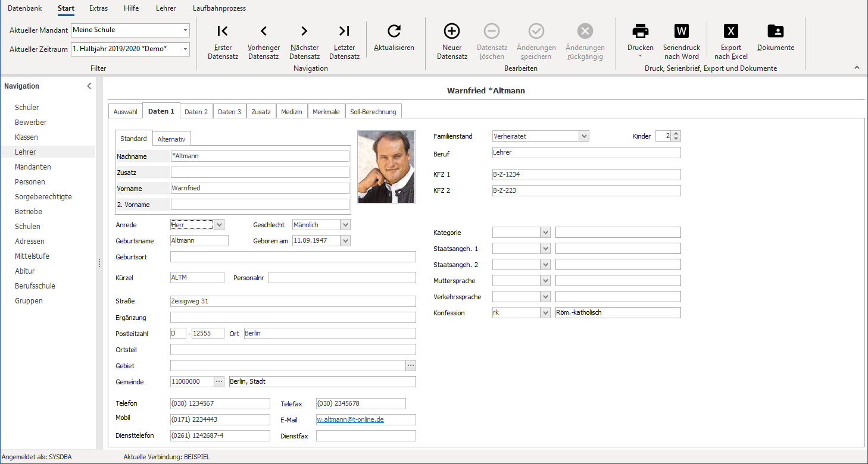868x464 pixels.
Task: Open the Muttersprache dropdown
Action: 545,281
